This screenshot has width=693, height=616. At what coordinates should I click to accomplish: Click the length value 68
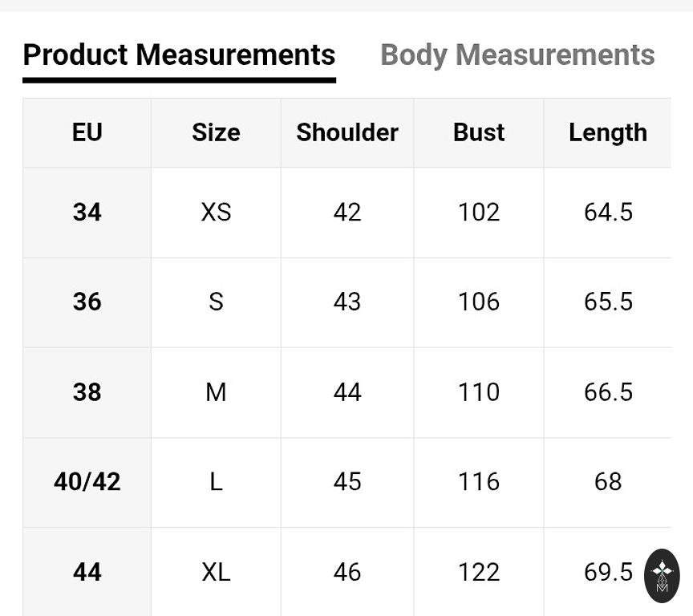(608, 481)
